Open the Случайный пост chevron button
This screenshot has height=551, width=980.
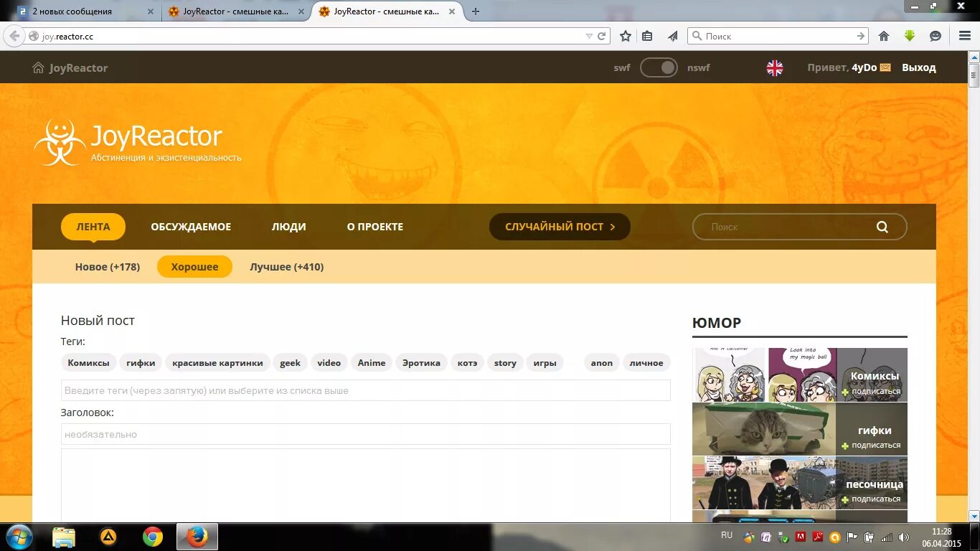(612, 226)
